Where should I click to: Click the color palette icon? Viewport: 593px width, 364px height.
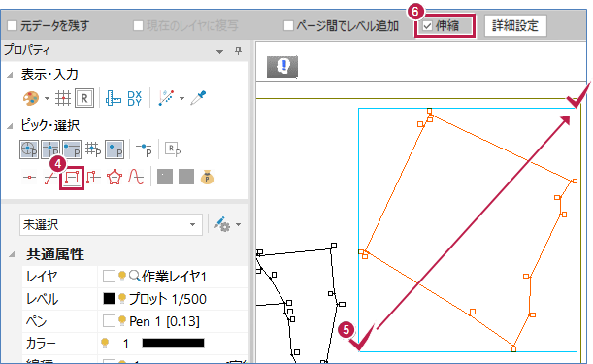[31, 99]
